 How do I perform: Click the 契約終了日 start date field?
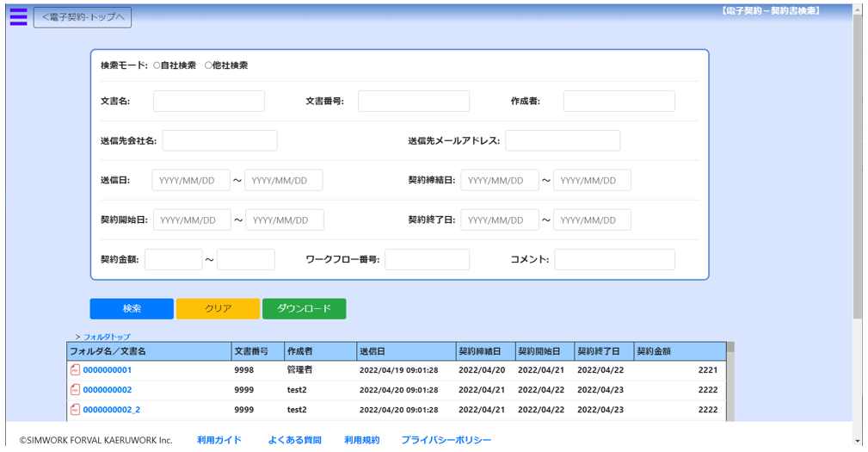(x=500, y=220)
